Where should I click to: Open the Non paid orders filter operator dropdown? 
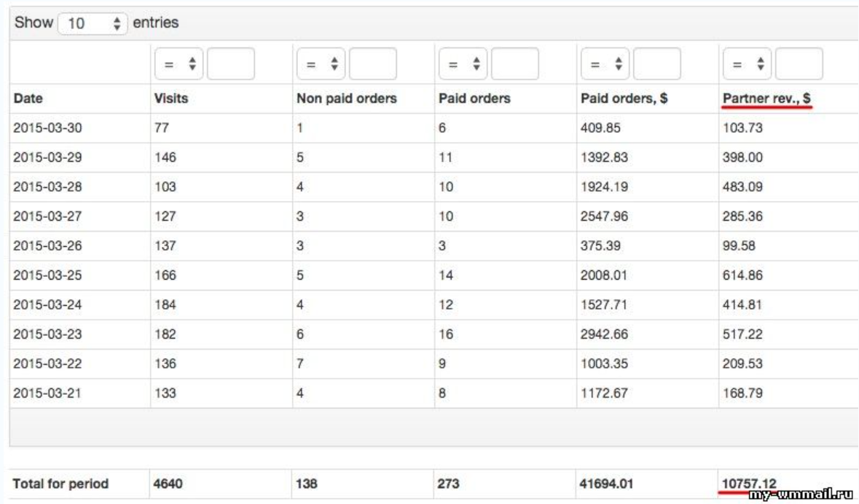pos(321,64)
